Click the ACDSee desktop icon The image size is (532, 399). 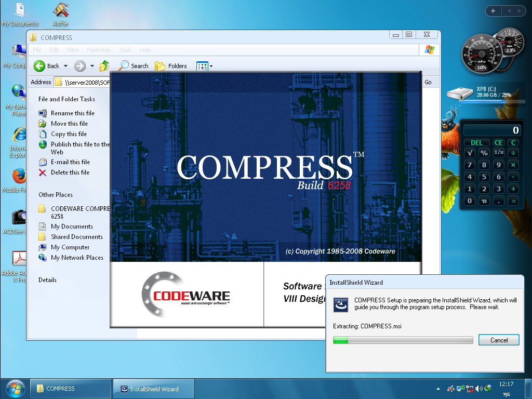(x=14, y=222)
